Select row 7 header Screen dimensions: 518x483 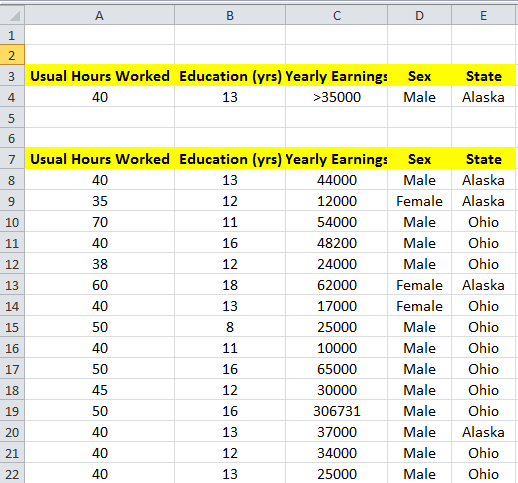12,159
